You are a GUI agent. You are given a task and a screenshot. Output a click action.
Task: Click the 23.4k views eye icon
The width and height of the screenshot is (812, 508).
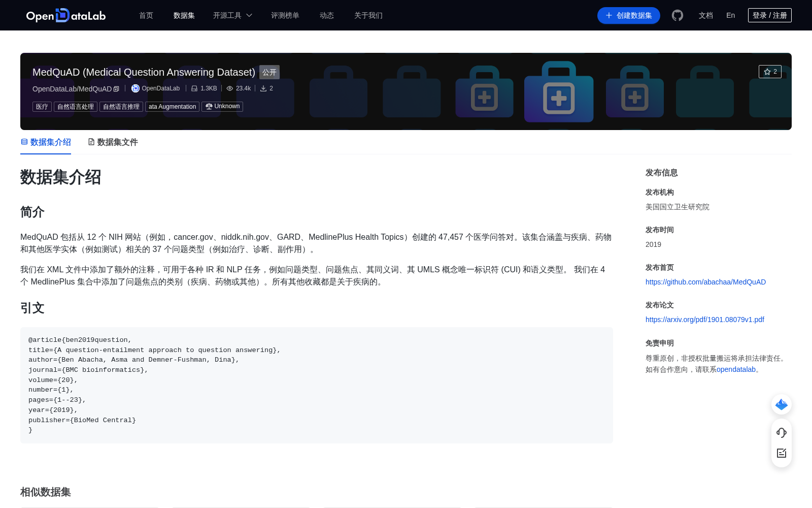click(230, 88)
